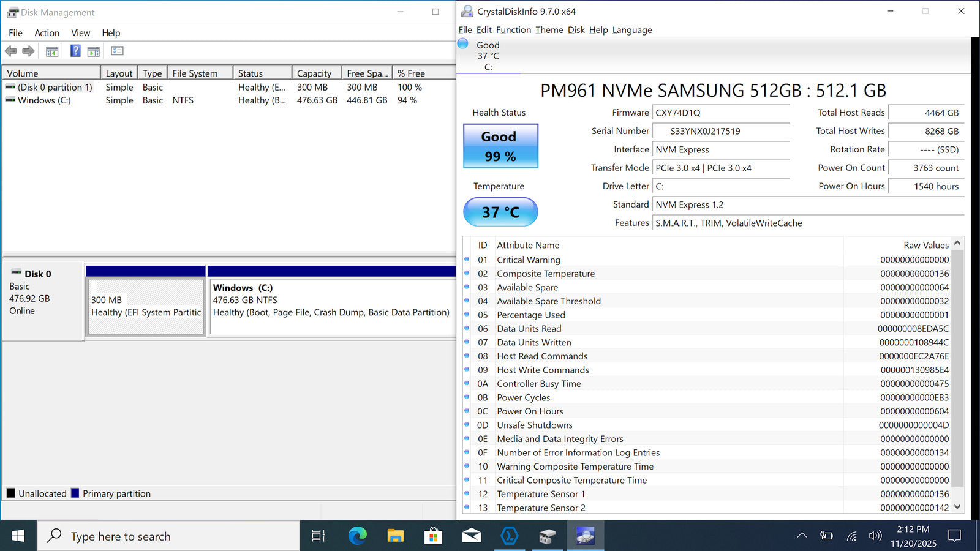Click the blue question mark Help icon
This screenshot has width=980, height=551.
[75, 51]
